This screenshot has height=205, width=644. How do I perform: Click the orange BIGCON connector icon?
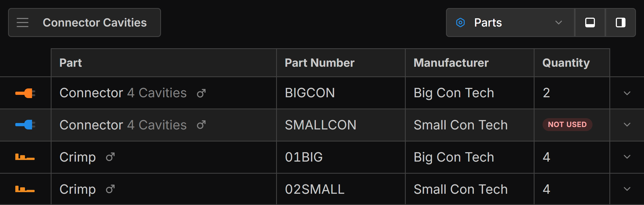click(25, 93)
